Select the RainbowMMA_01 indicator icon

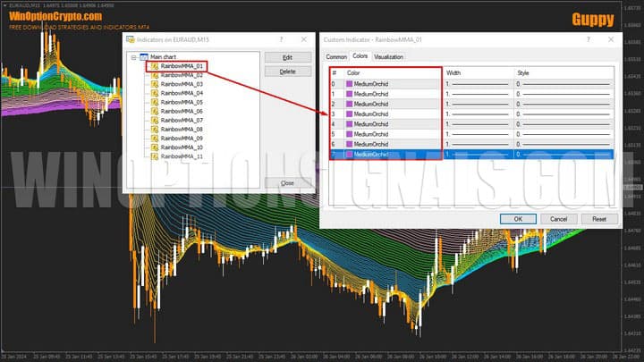[155, 66]
